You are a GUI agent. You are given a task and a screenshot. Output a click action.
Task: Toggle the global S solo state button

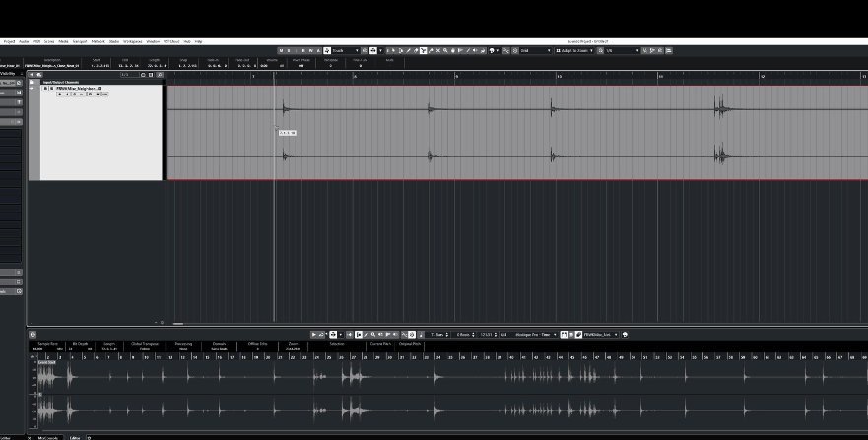[x=289, y=50]
